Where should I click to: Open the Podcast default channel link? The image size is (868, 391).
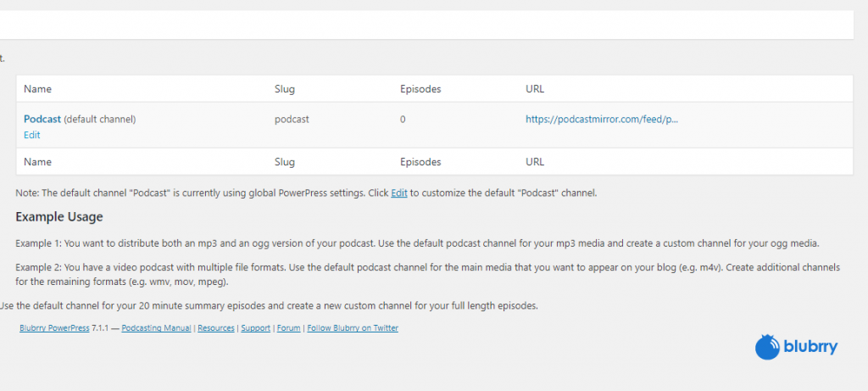click(x=42, y=119)
